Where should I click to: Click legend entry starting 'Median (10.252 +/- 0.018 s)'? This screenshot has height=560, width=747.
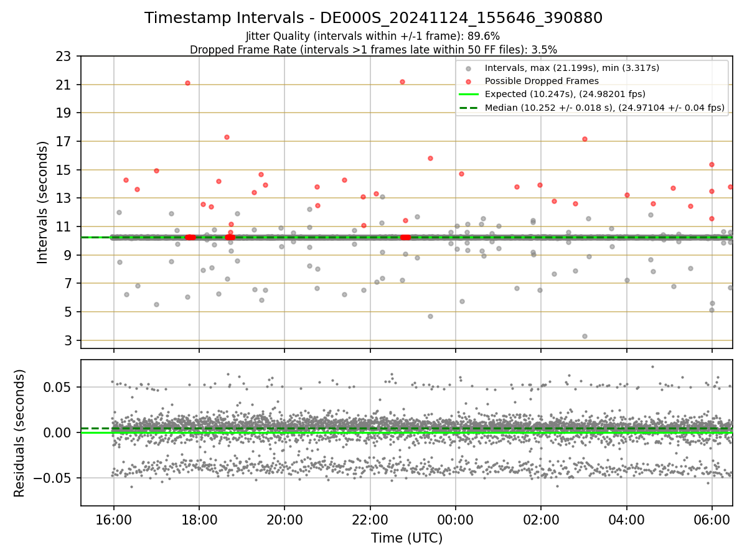[604, 108]
